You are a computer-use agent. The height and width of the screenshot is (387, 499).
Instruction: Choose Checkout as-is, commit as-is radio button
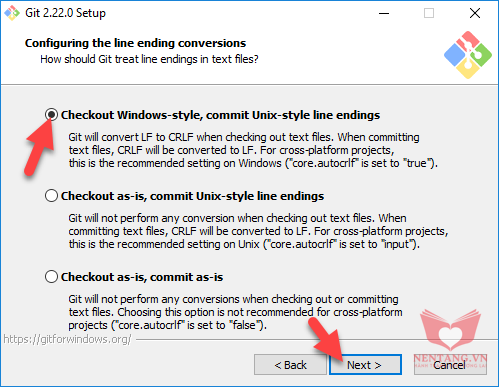(51, 277)
